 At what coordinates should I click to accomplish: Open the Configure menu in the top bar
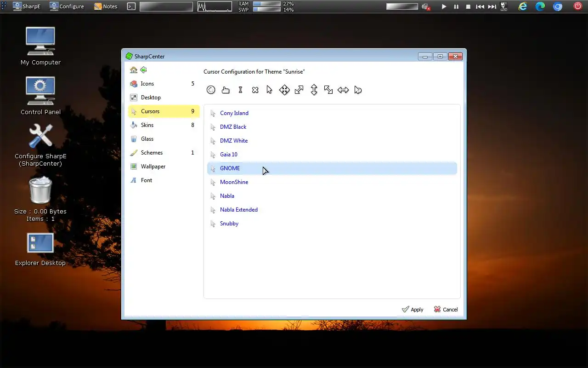coord(67,6)
